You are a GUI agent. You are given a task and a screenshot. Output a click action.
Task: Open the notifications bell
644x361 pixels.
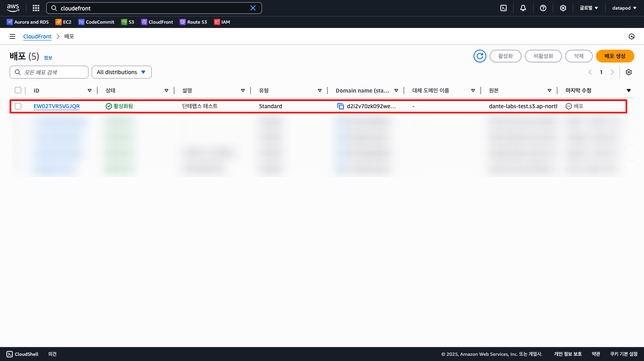point(523,8)
